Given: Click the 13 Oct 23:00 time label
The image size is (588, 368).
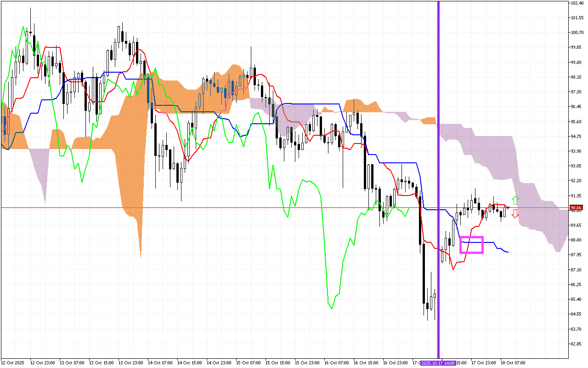Looking at the screenshot, I should click(x=130, y=363).
